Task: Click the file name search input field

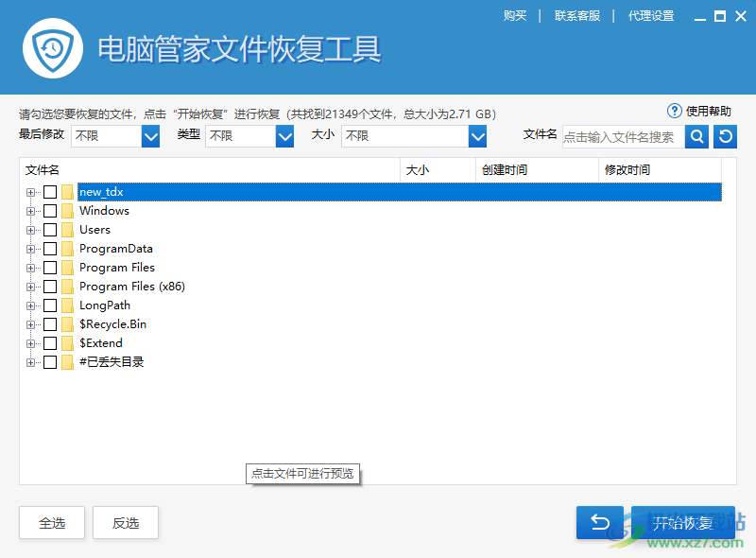Action: 624,136
